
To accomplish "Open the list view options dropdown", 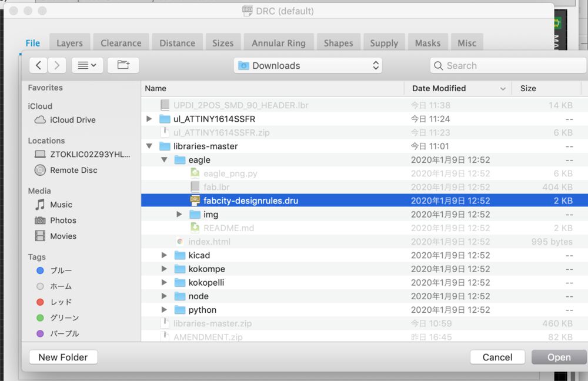I will click(87, 65).
